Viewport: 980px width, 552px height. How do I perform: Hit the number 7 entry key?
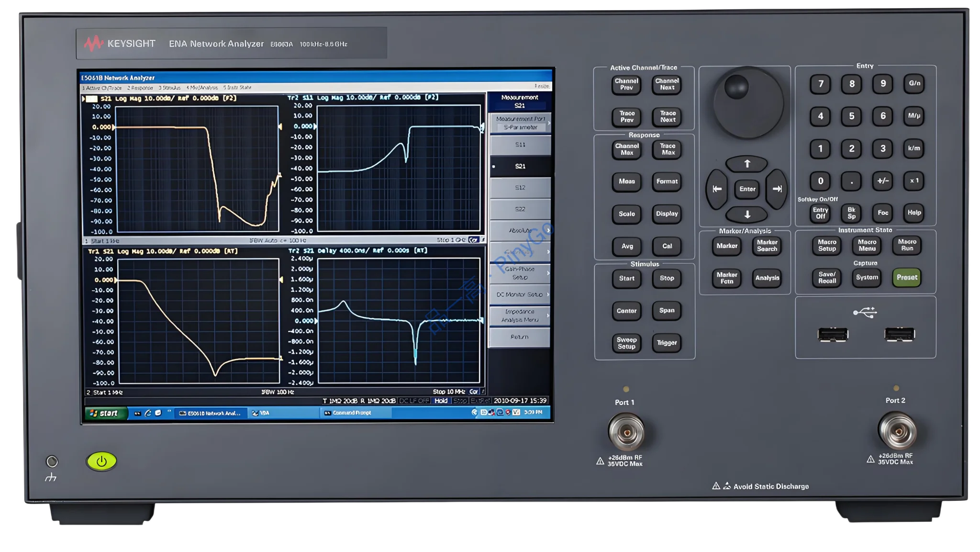[821, 84]
